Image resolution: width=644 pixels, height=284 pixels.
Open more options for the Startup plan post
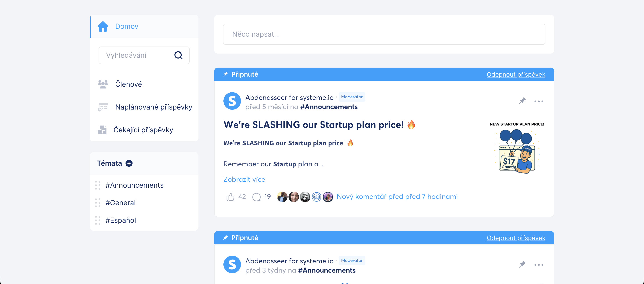539,101
